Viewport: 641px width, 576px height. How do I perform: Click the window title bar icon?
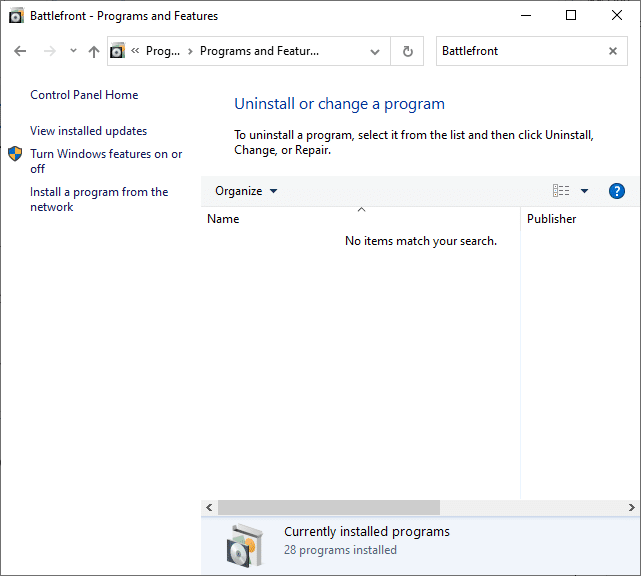click(x=15, y=16)
